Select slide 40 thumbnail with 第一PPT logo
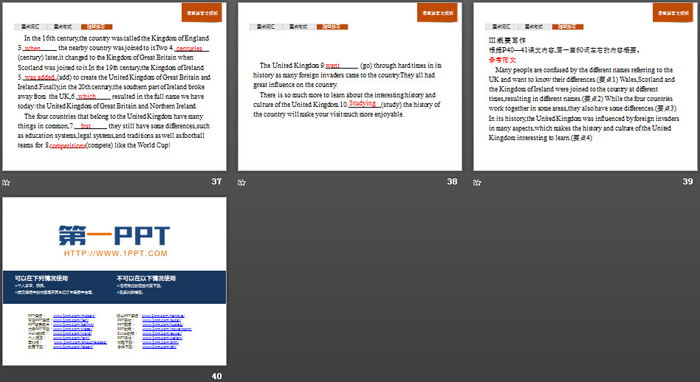This screenshot has width=700, height=382. (114, 281)
